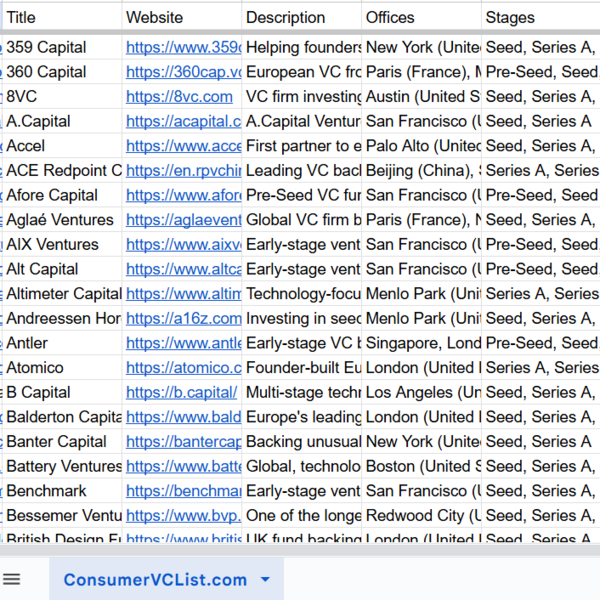Open the 360cap website link
Screen dimensions: 600x600
pos(184,72)
